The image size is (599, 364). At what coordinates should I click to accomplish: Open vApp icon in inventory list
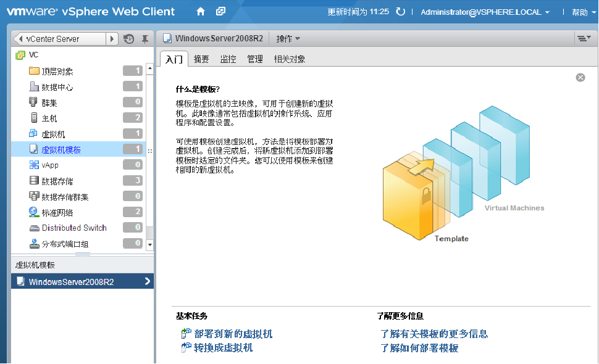pos(34,165)
